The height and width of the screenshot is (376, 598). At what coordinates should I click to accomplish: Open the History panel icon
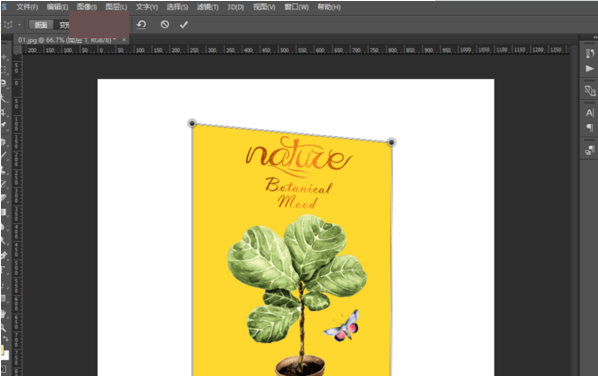pos(590,53)
